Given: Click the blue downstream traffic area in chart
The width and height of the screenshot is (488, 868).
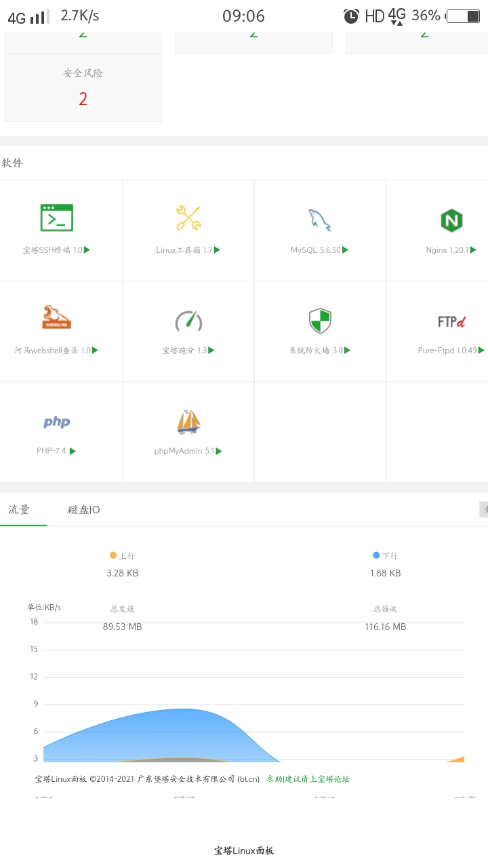Looking at the screenshot, I should point(163,736).
